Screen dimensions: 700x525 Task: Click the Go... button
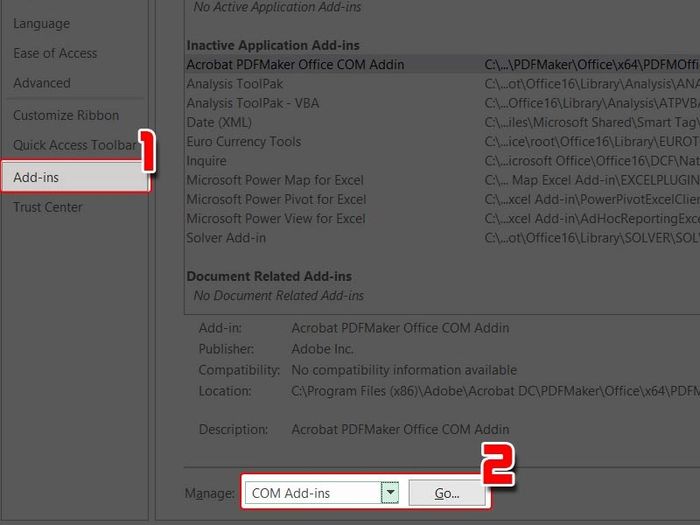click(x=447, y=493)
